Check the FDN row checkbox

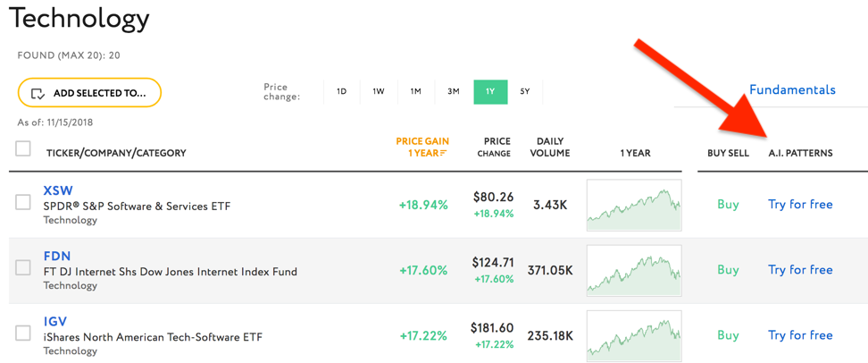(x=23, y=268)
